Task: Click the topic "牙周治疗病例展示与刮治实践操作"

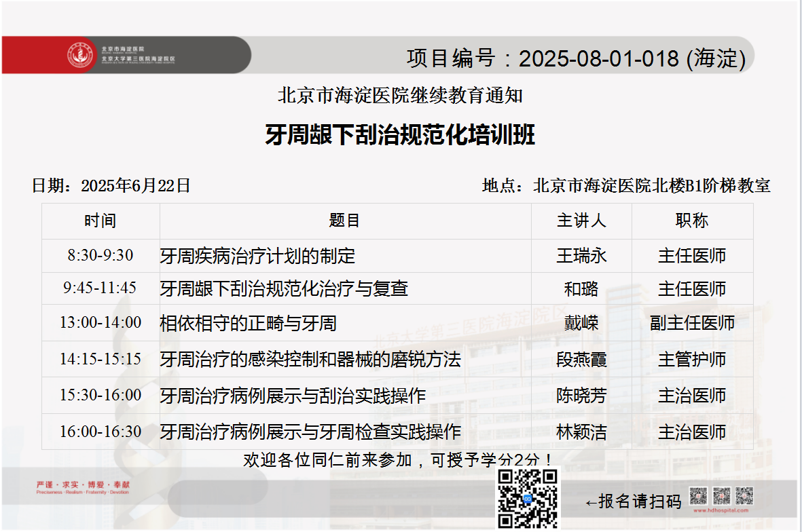Action: click(293, 396)
